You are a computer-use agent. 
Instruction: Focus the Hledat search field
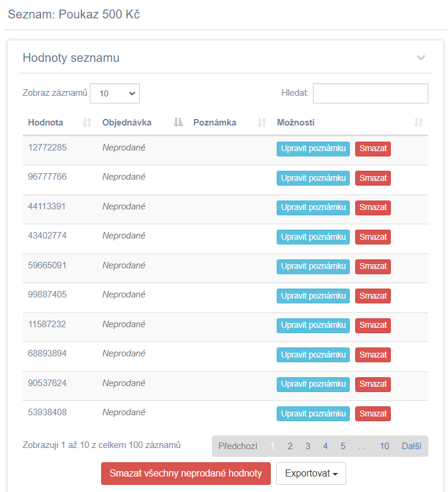tap(371, 93)
